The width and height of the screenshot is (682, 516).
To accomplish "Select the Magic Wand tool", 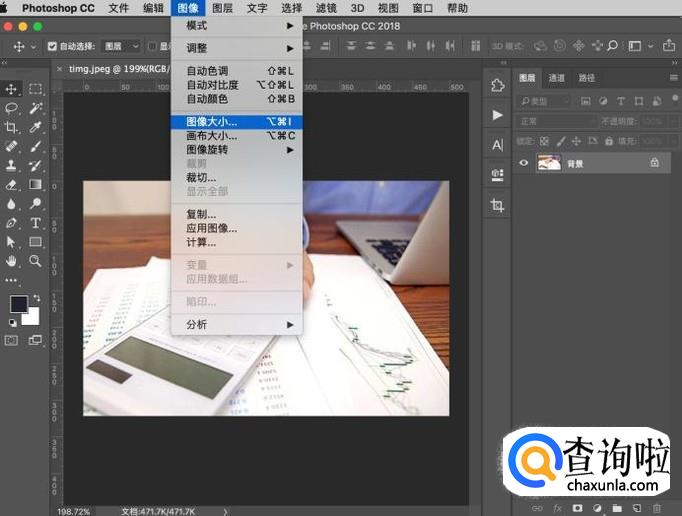I will pyautogui.click(x=35, y=108).
